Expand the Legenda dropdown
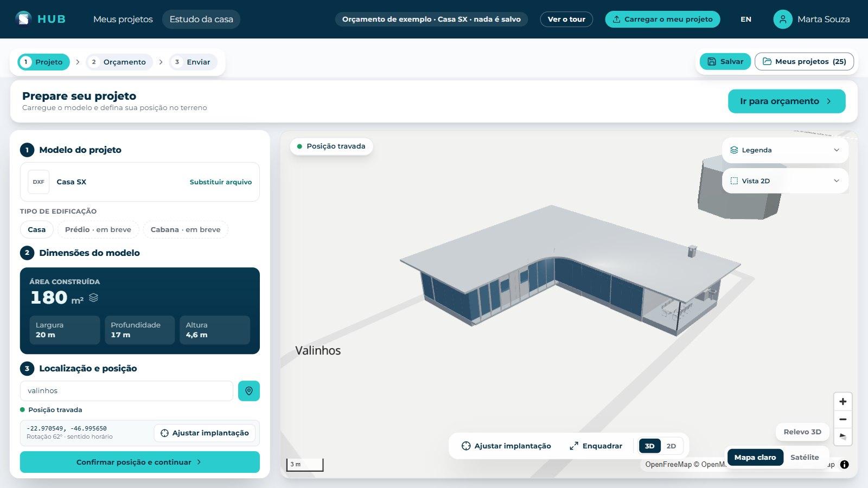 (785, 150)
